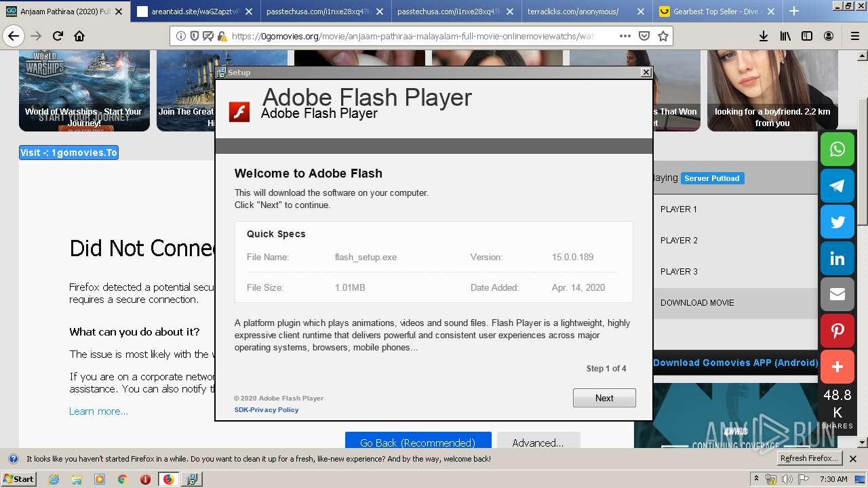The width and height of the screenshot is (868, 488).
Task: Open SDK-Privacy Policy link
Action: 267,409
